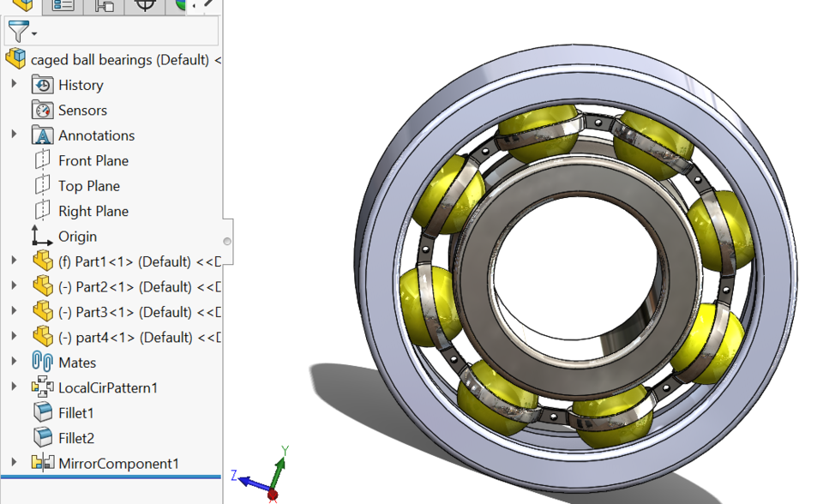This screenshot has width=823, height=504.
Task: Select the Mates paperclip icon
Action: 42,362
